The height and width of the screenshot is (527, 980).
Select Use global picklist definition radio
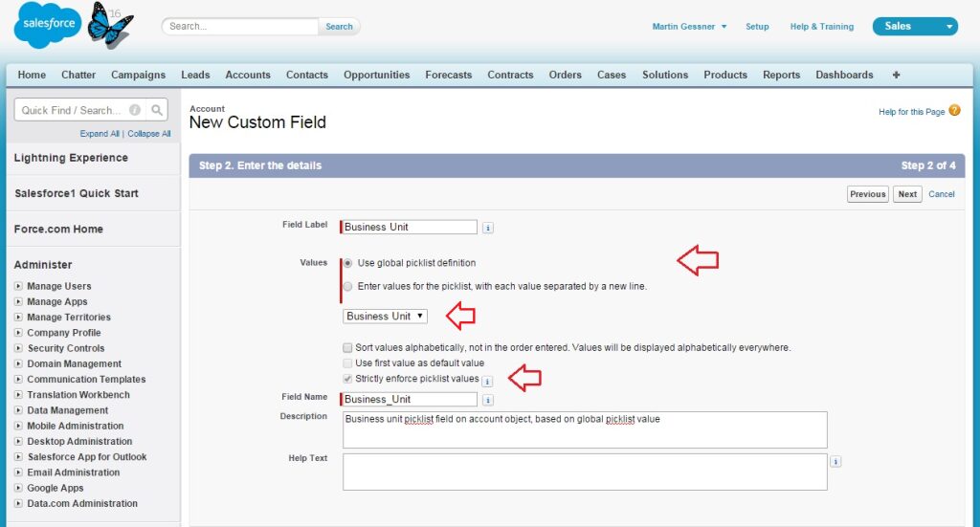(347, 263)
